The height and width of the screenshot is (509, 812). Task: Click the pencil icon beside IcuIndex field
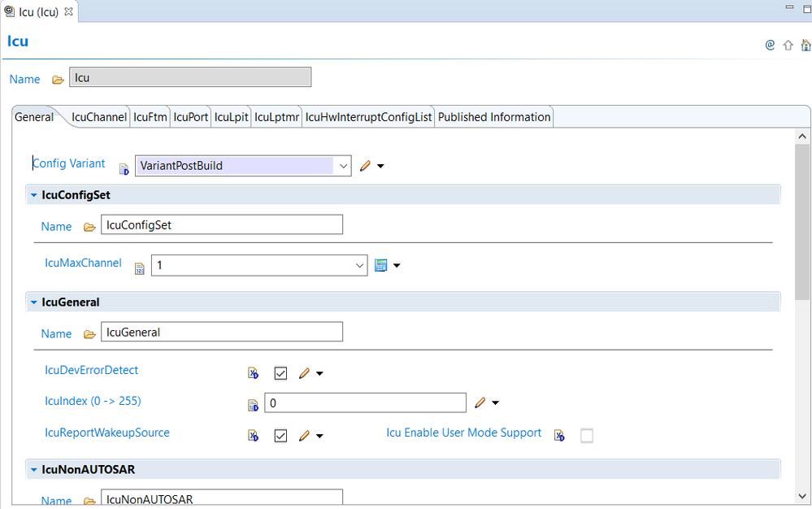click(x=480, y=402)
